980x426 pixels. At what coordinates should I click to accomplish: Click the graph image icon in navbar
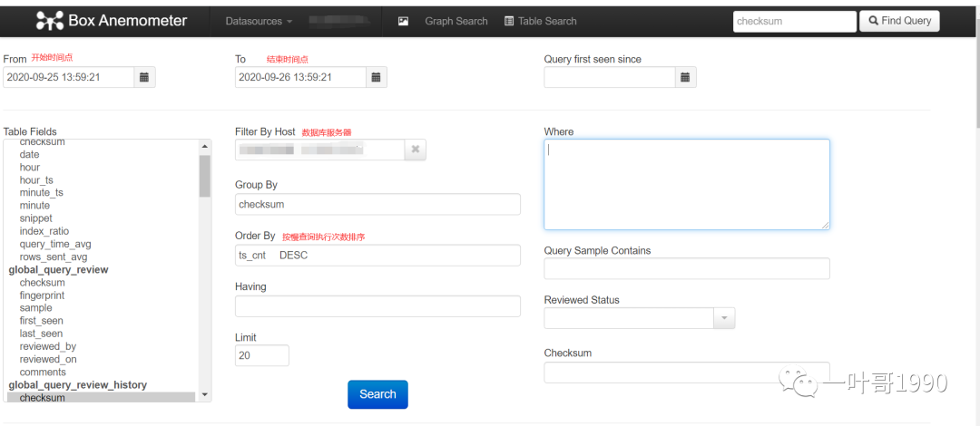(403, 21)
